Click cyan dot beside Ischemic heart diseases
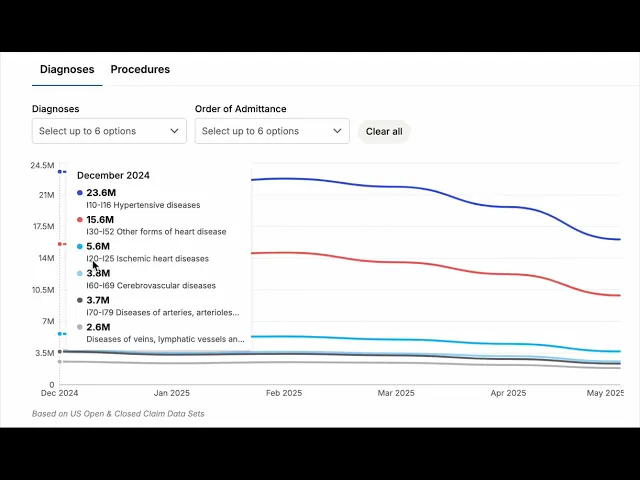Image resolution: width=640 pixels, height=480 pixels. point(80,246)
